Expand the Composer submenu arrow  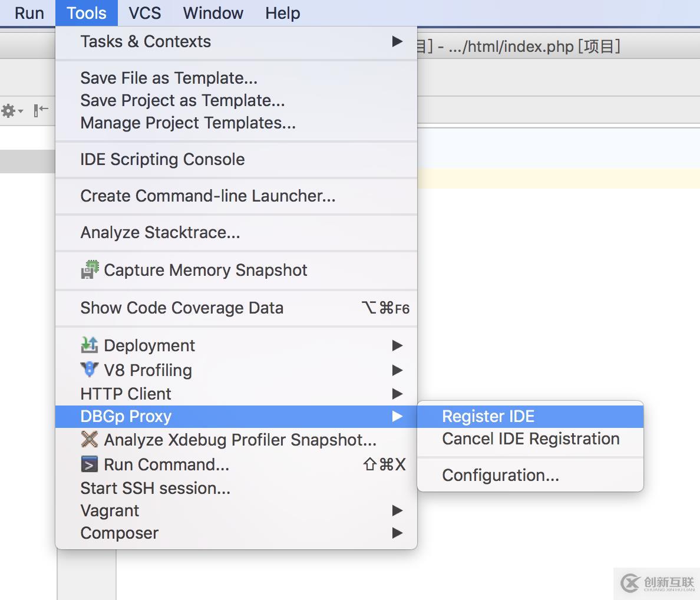(x=397, y=533)
